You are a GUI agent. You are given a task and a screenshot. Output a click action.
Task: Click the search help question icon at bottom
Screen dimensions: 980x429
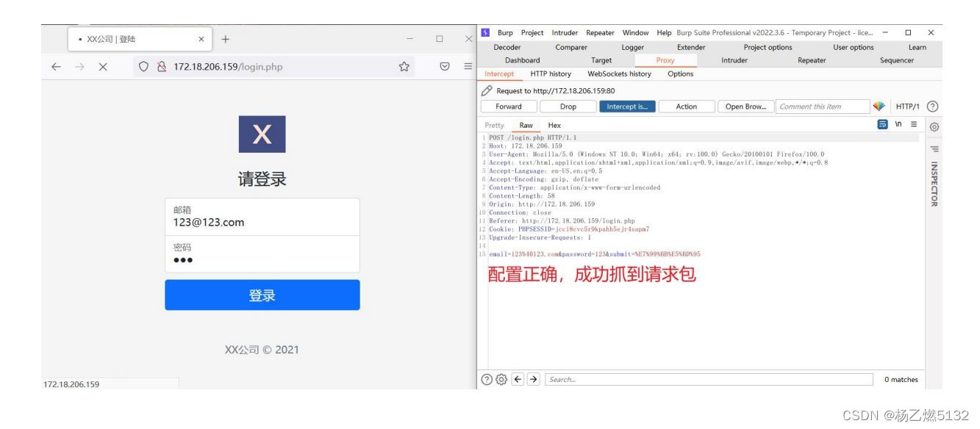[487, 380]
